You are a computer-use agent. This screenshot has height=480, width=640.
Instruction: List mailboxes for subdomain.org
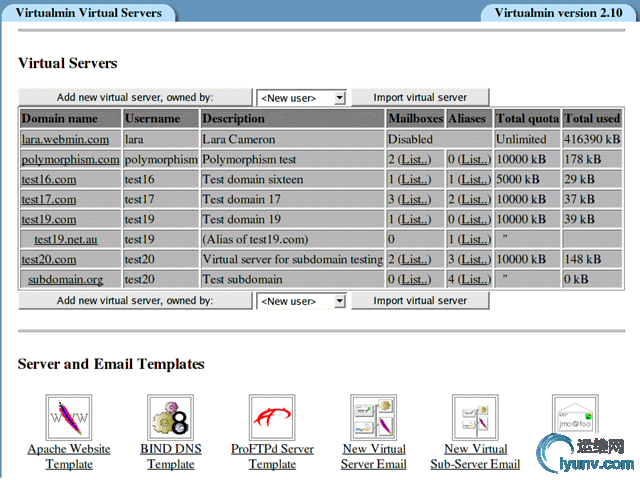click(414, 280)
